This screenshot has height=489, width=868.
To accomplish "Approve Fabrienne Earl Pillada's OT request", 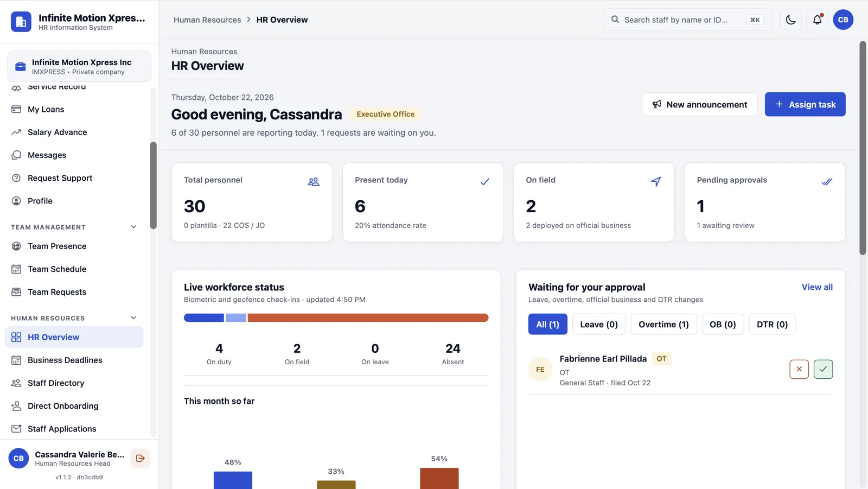I will [x=823, y=370].
